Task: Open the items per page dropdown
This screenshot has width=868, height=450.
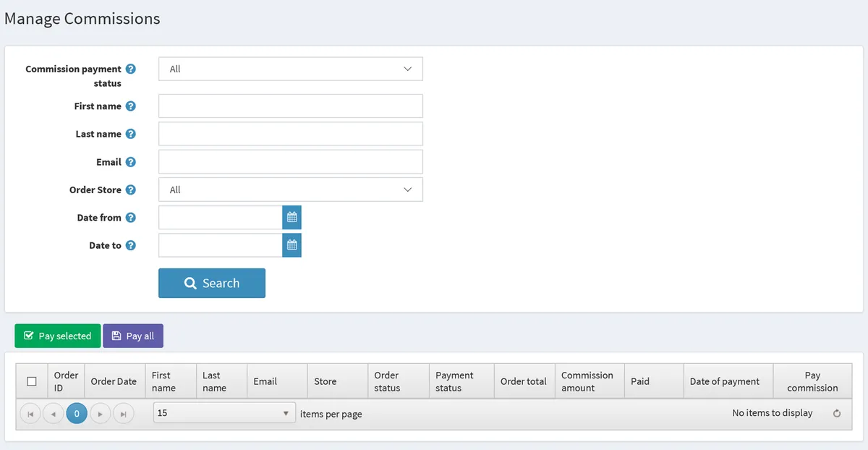Action: (224, 413)
